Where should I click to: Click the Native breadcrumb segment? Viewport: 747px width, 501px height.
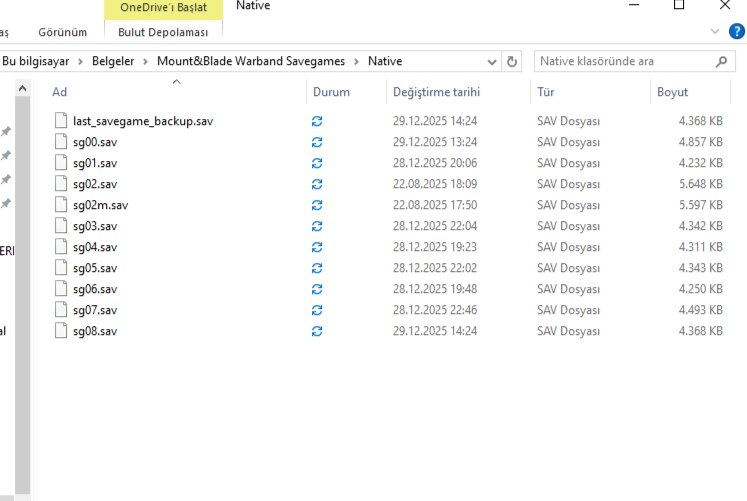[x=385, y=61]
